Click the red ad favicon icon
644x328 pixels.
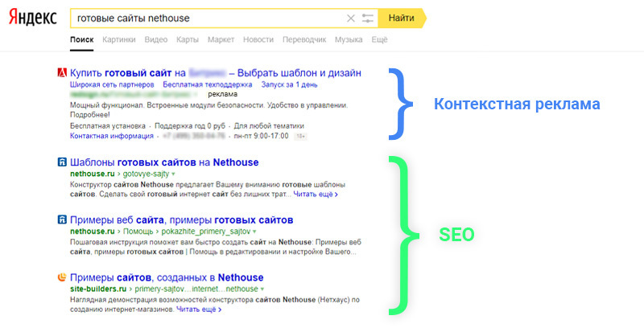tap(62, 73)
